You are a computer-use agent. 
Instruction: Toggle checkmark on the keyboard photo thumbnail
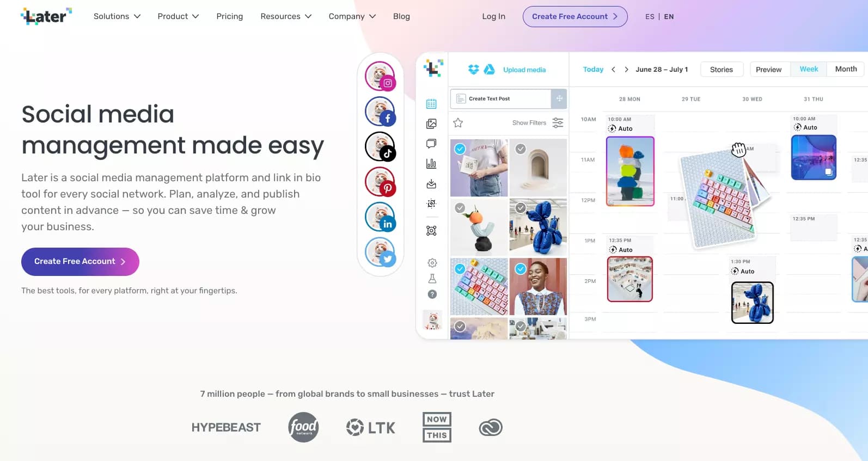tap(460, 268)
